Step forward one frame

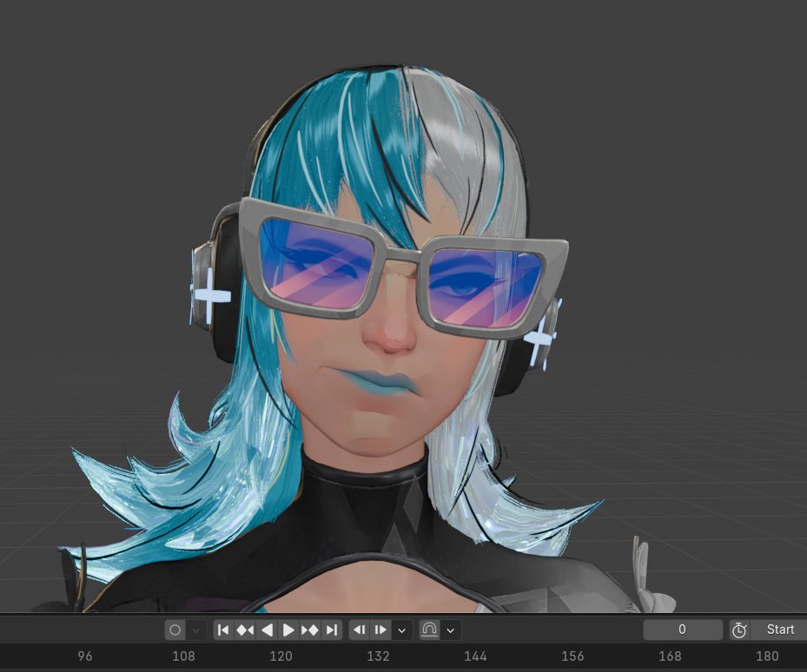coord(380,629)
